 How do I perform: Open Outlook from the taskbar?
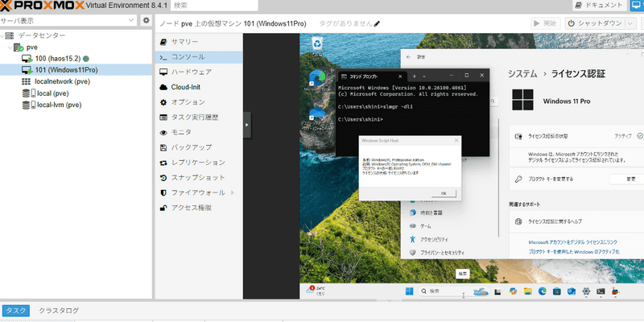572,291
